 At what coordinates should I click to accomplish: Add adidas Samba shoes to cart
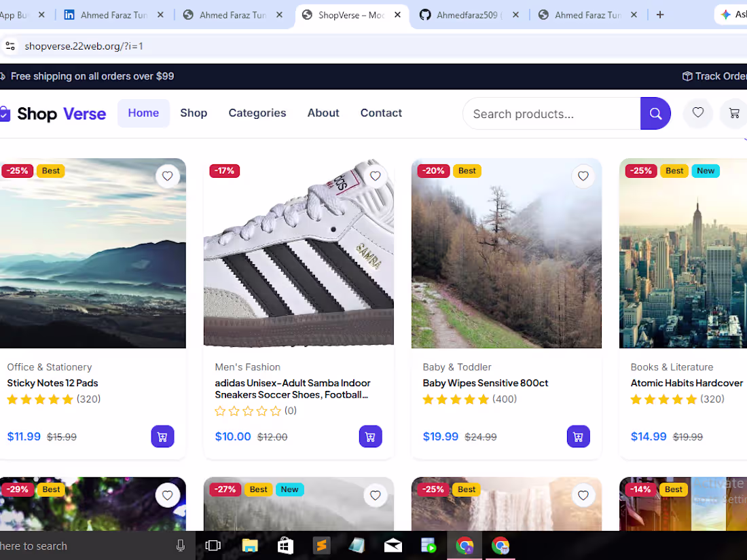371,436
